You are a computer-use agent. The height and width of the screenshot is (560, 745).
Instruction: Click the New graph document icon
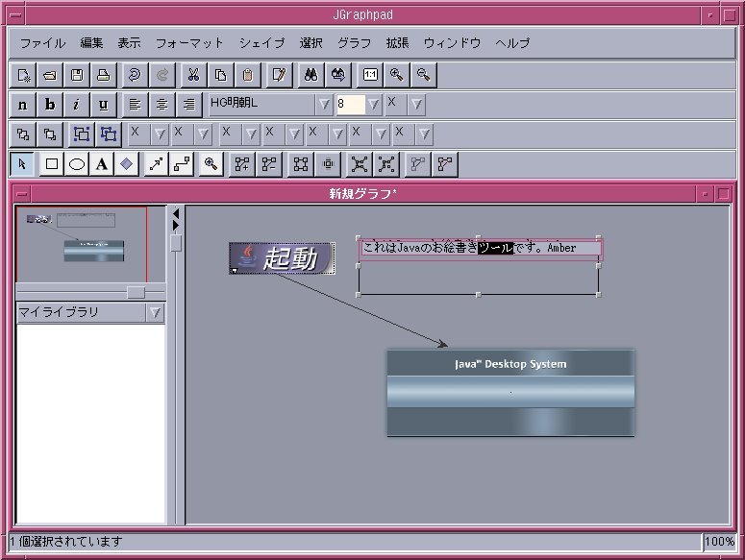tap(23, 75)
